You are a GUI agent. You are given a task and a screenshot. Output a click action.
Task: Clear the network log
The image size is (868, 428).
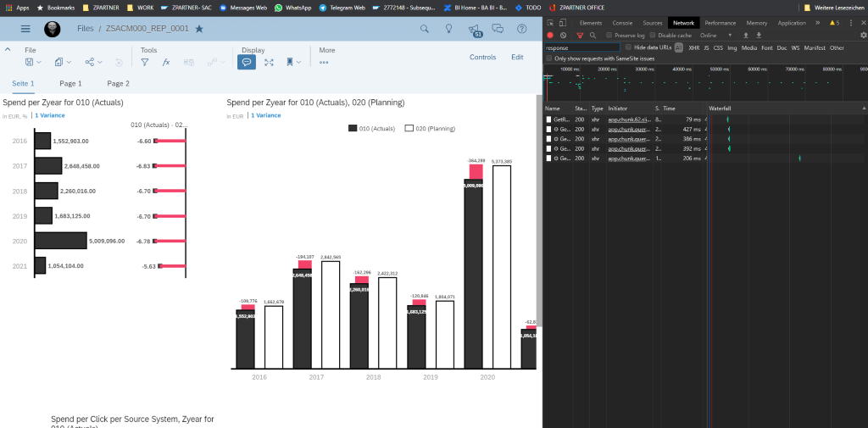(x=563, y=35)
